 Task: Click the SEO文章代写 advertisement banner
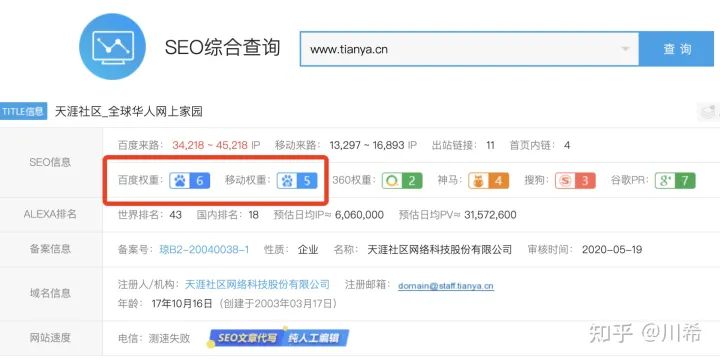278,338
